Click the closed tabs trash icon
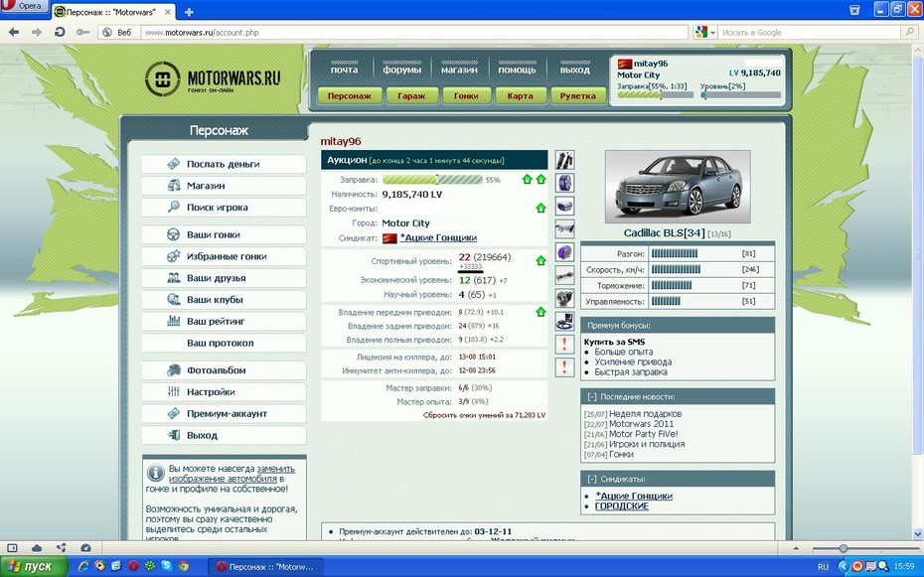Image resolution: width=924 pixels, height=577 pixels. [x=854, y=10]
